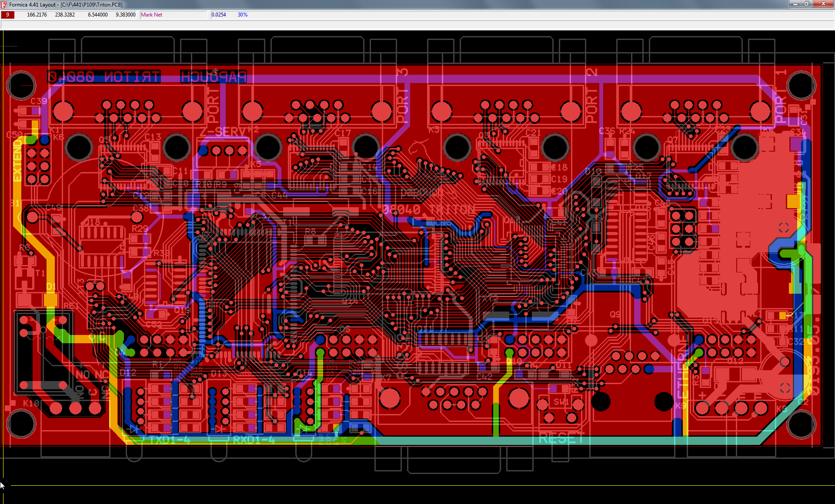Screen dimensions: 835x504
Task: Click the top-left mounting hole pad
Action: pos(21,85)
